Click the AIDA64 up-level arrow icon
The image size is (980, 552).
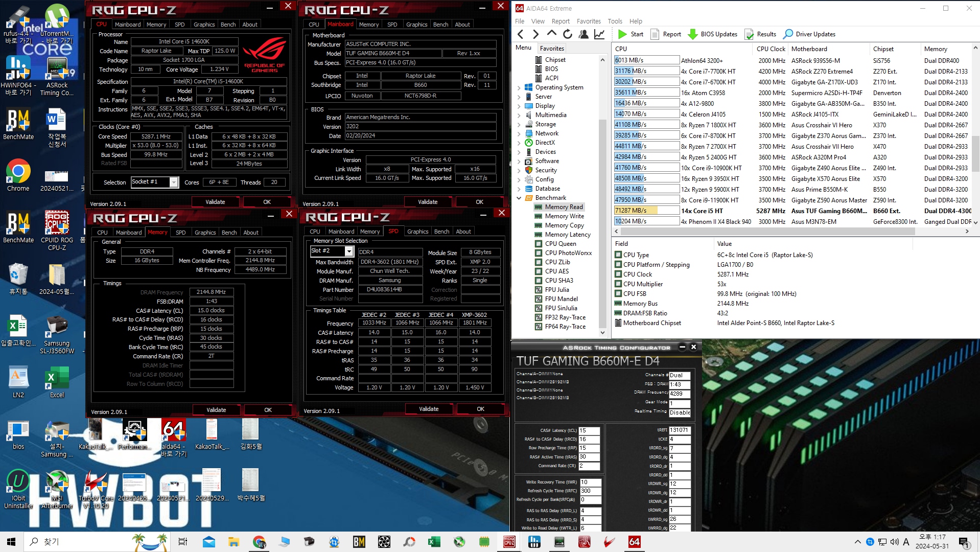pos(551,34)
